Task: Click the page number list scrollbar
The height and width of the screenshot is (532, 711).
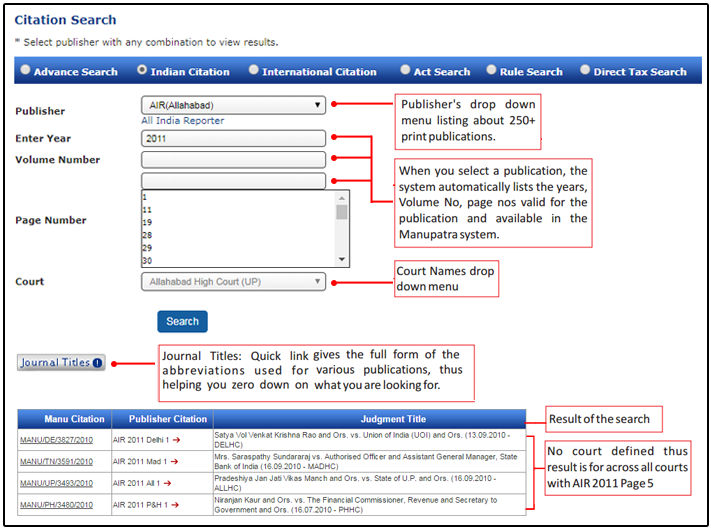Action: point(342,230)
